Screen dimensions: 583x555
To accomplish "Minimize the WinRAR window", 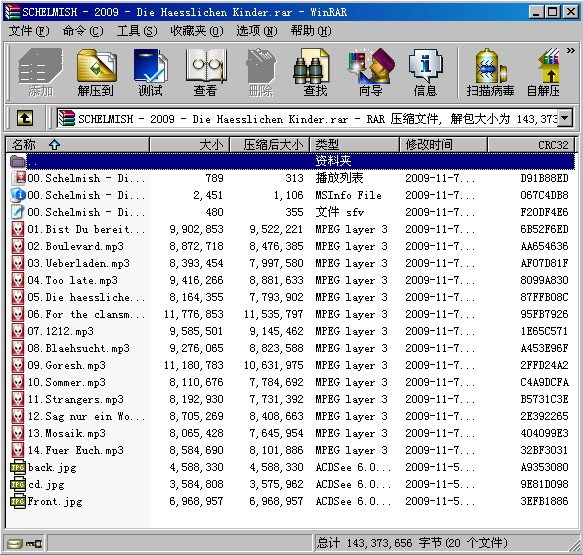I will (536, 12).
